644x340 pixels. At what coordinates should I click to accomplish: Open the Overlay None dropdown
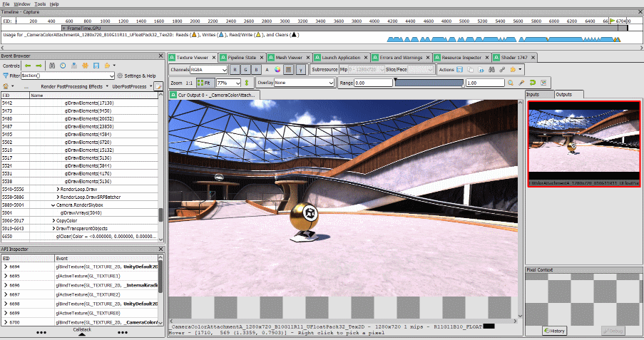[305, 83]
